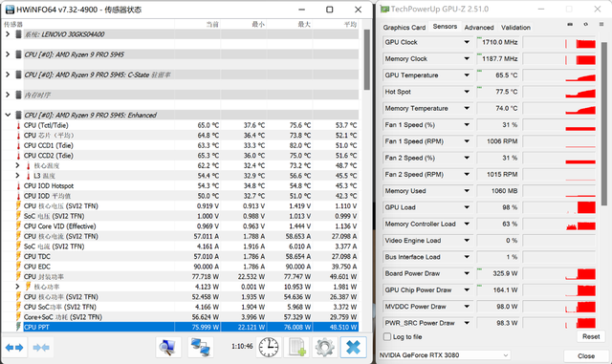The image size is (612, 364).
Task: Click the log file with plus icon
Action: 297,347
